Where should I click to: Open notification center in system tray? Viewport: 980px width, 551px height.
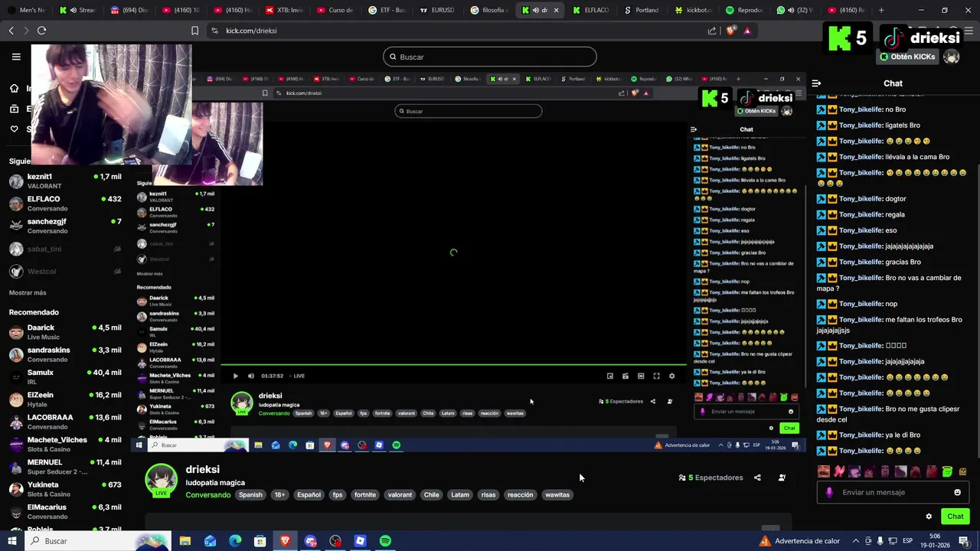pos(965,541)
